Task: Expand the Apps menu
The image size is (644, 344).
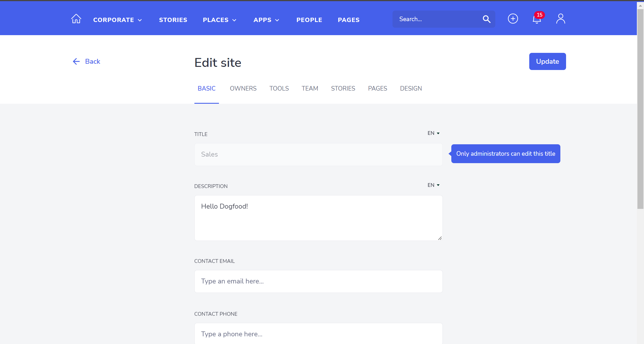Action: 266,20
